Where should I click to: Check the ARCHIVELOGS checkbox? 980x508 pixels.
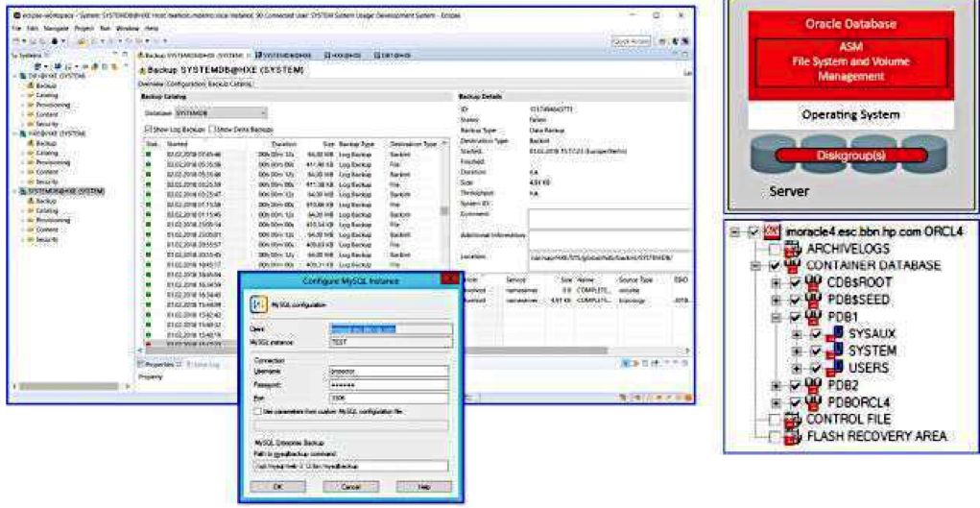(775, 249)
